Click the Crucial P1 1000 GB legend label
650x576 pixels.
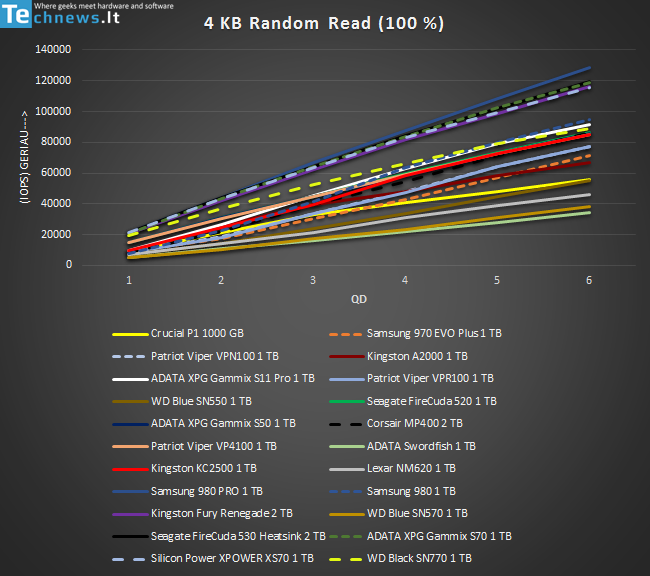[197, 334]
